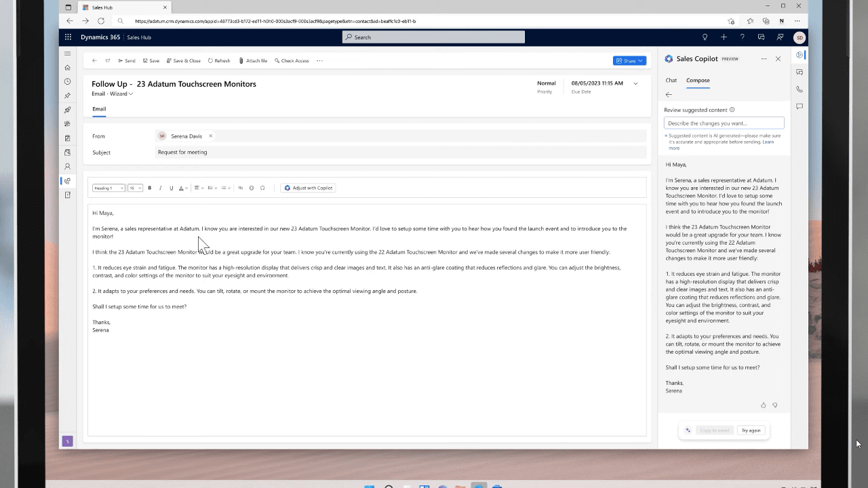This screenshot has width=868, height=488.
Task: Click the lightbulb icon in top bar
Action: (x=705, y=37)
